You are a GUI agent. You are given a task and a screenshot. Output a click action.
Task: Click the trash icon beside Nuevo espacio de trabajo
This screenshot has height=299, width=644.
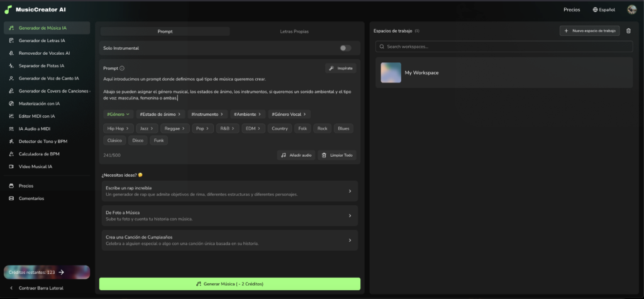628,30
